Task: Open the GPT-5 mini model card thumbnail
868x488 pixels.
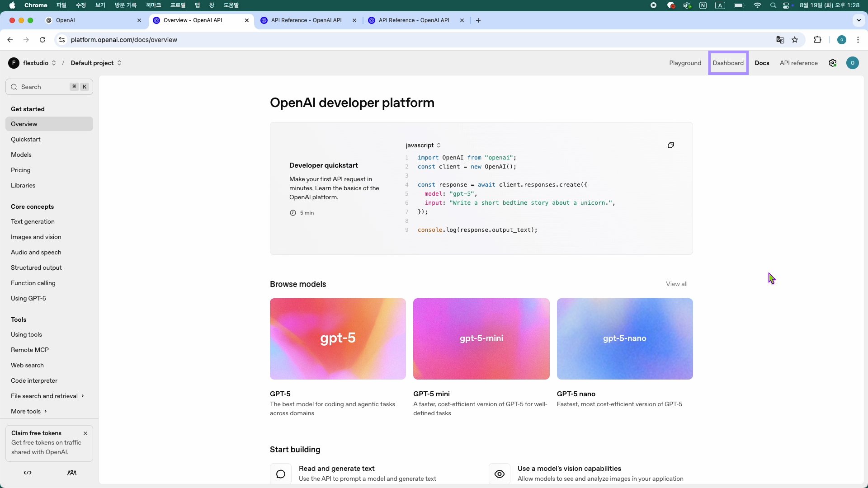Action: coord(481,339)
